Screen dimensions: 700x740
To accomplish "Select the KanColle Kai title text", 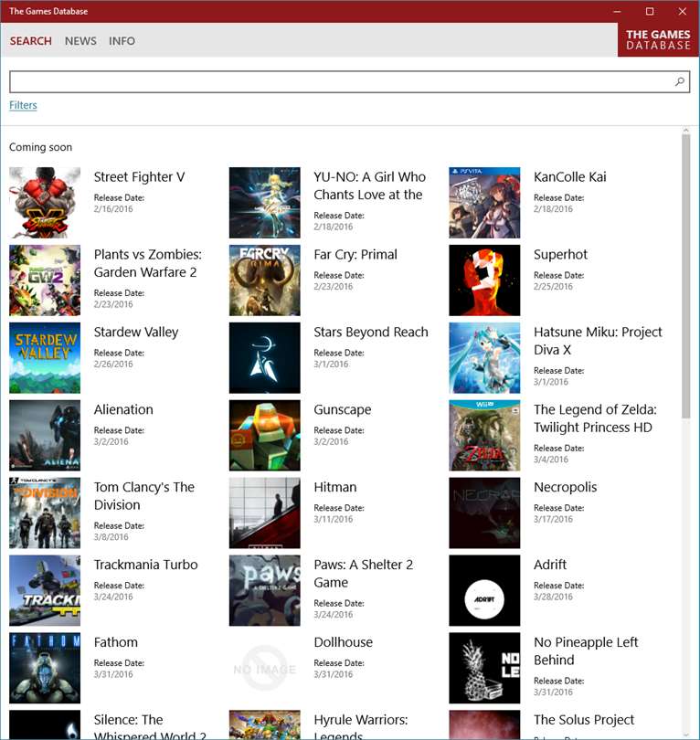I will (x=569, y=177).
